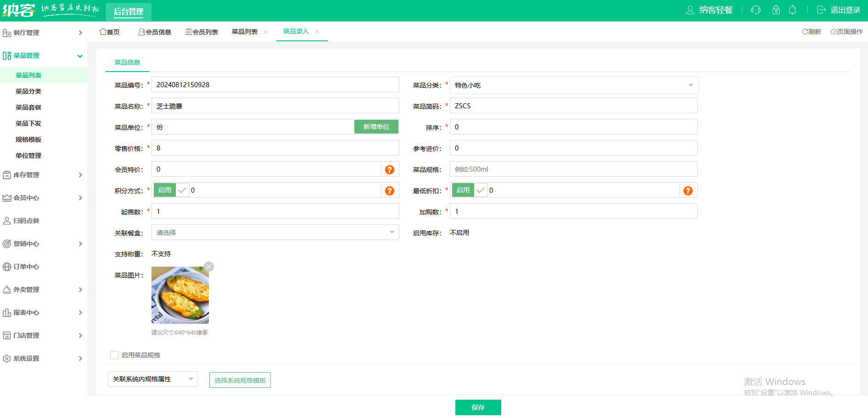
Task: Click the 保存 save button
Action: coord(478,407)
